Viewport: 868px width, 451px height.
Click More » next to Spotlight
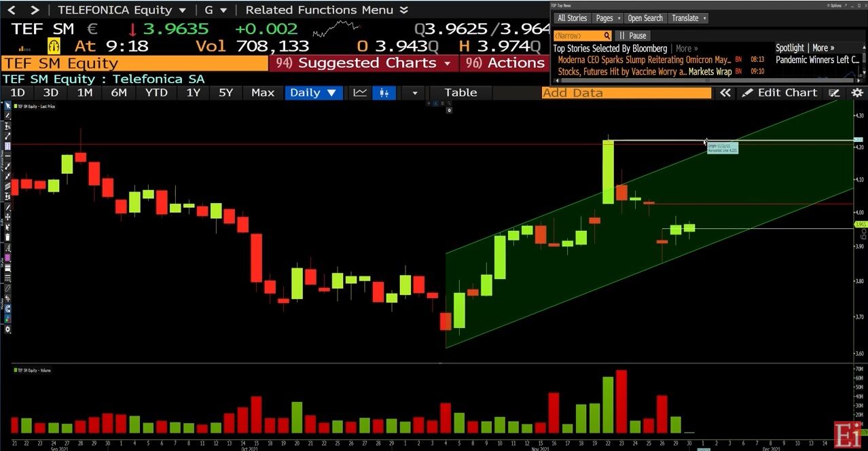click(825, 48)
